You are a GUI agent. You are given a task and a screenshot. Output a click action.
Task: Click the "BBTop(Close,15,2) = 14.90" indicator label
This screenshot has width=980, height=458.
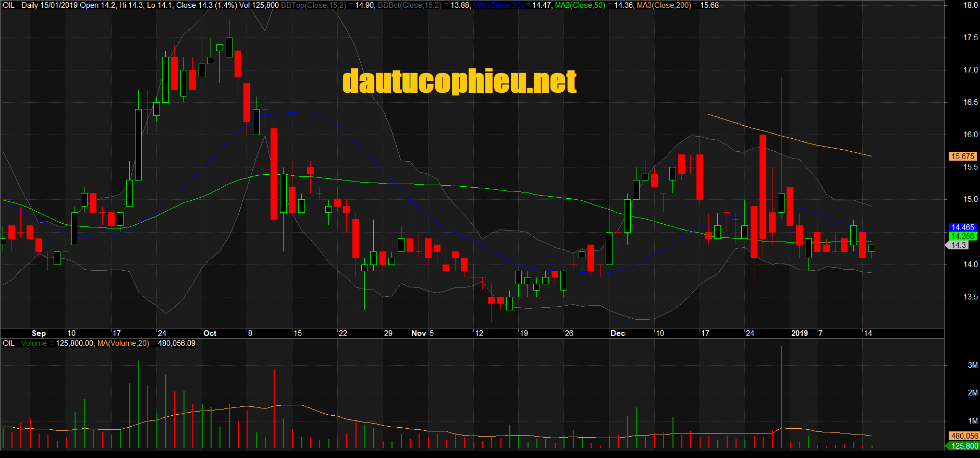(327, 5)
